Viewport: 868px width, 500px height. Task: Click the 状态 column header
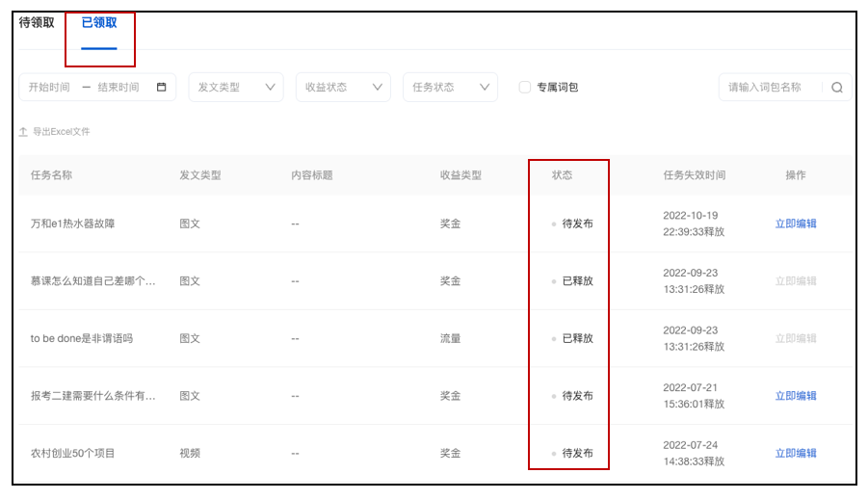coord(562,175)
